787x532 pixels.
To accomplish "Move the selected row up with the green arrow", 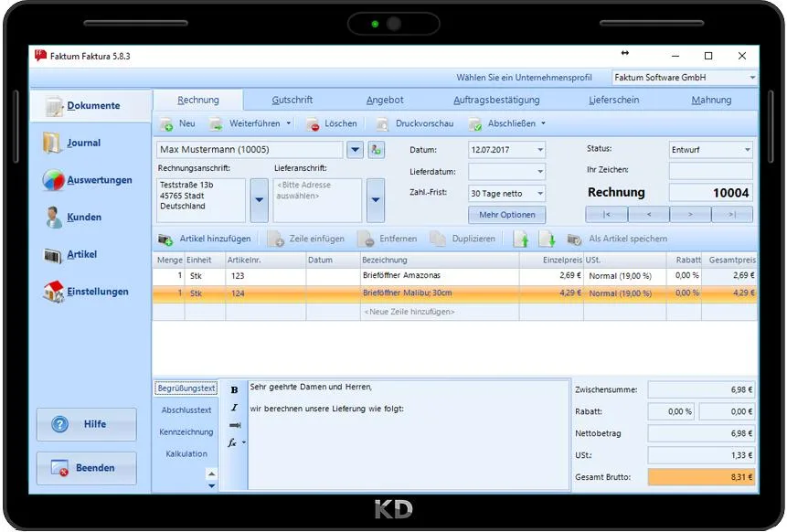I will pos(521,239).
